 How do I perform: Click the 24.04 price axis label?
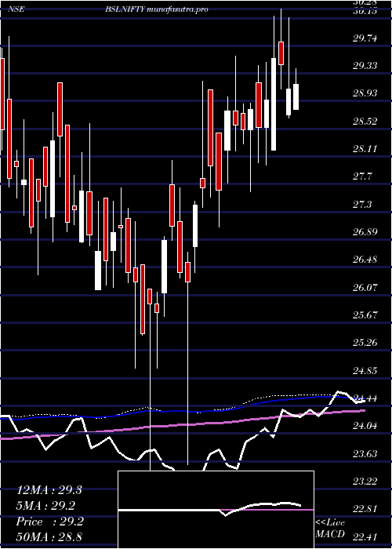365,426
